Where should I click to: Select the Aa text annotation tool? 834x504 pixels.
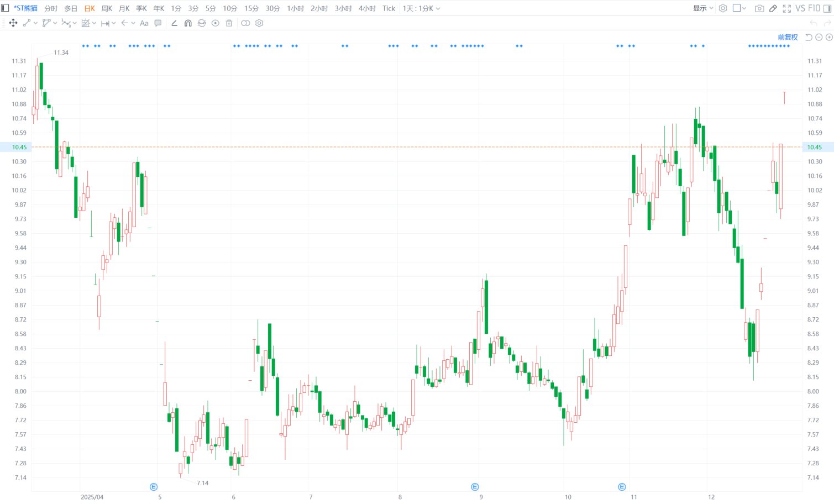[144, 23]
